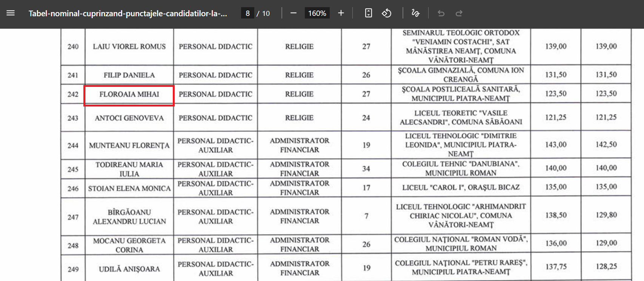Image resolution: width=644 pixels, height=281 pixels.
Task: Select COLEGIUL NAȚIONAL ROMAN VODĂ cell
Action: pyautogui.click(x=461, y=244)
